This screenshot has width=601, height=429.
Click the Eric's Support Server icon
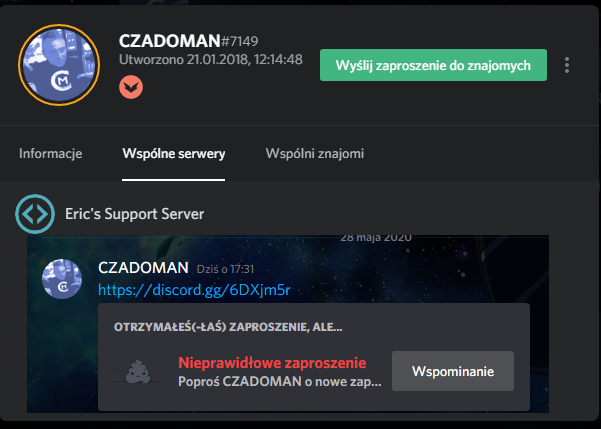click(x=35, y=214)
